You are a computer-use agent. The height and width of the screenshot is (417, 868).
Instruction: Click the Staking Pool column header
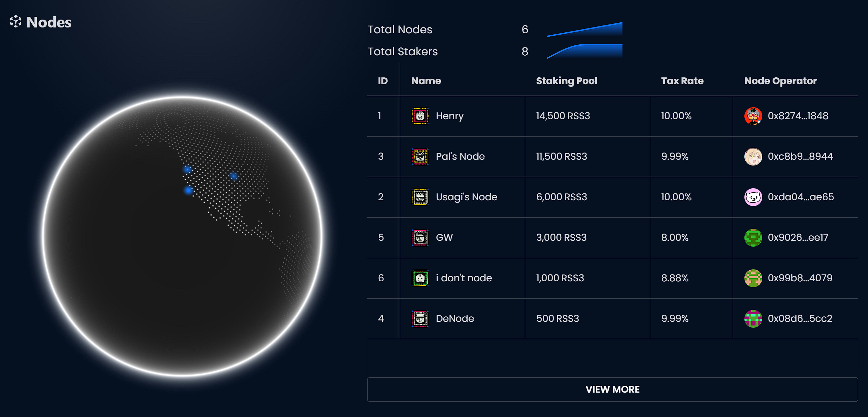click(x=567, y=81)
